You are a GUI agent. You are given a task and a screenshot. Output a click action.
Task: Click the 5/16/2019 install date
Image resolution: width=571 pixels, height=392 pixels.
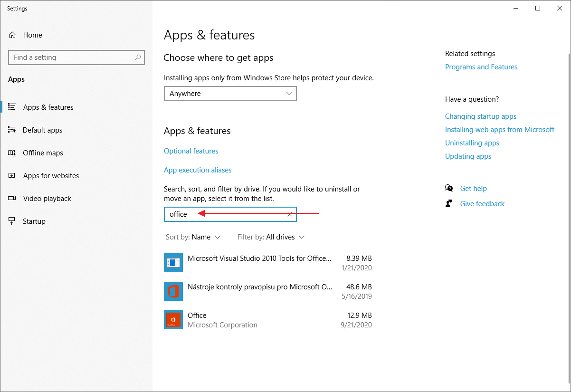(357, 296)
